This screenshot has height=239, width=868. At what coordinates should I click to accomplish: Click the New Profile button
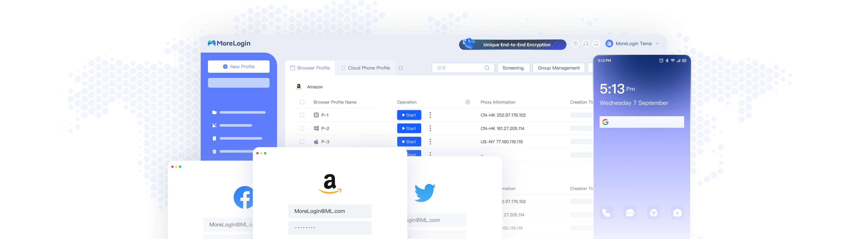point(238,67)
